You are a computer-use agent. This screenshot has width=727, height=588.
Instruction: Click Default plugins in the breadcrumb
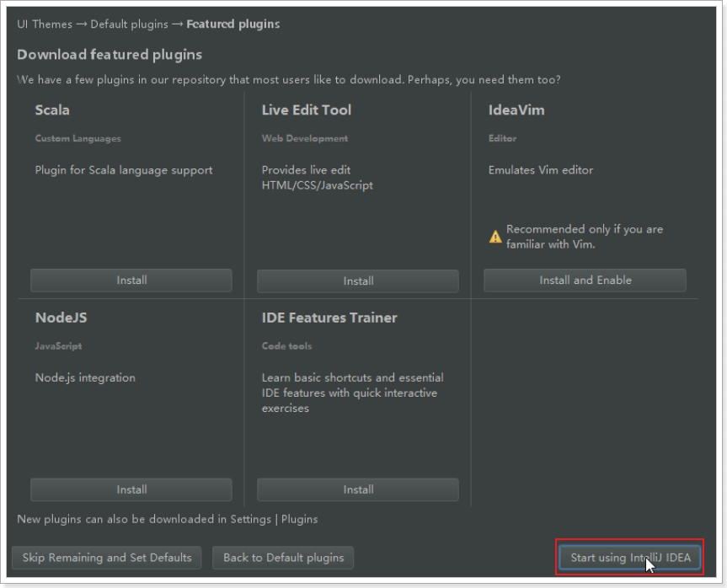click(129, 24)
